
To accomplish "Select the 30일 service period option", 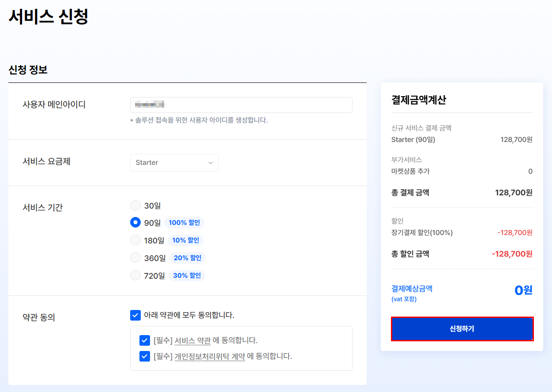I will (135, 205).
